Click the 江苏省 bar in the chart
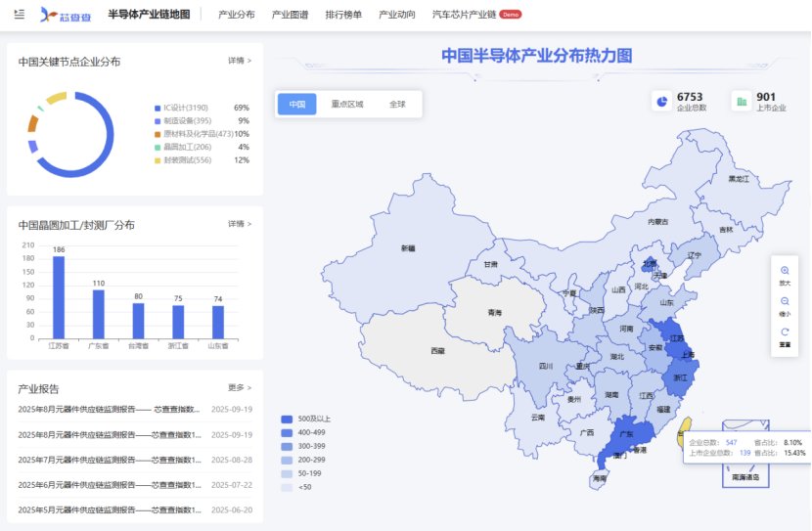 point(59,296)
